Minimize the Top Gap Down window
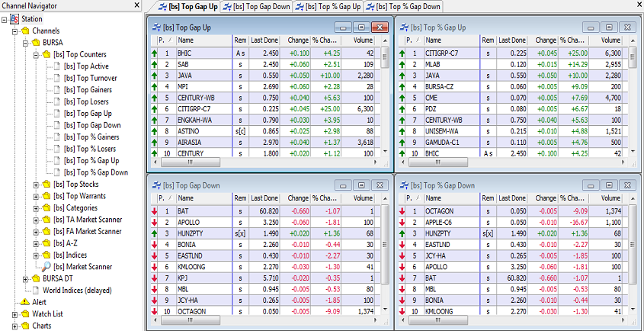This screenshot has height=331, width=644. [343, 185]
